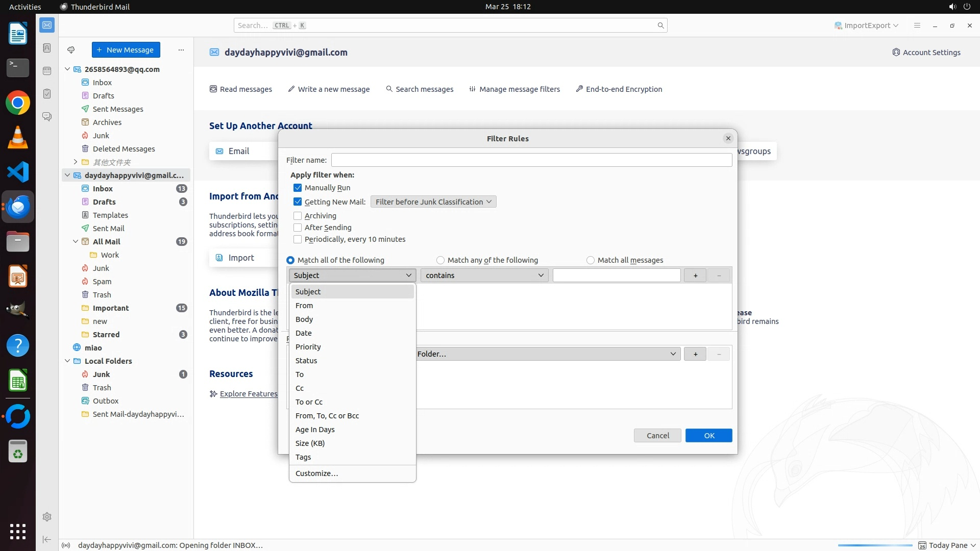Open the Thunderbird settings gear icon
Viewport: 980px width, 551px height.
coord(47,517)
